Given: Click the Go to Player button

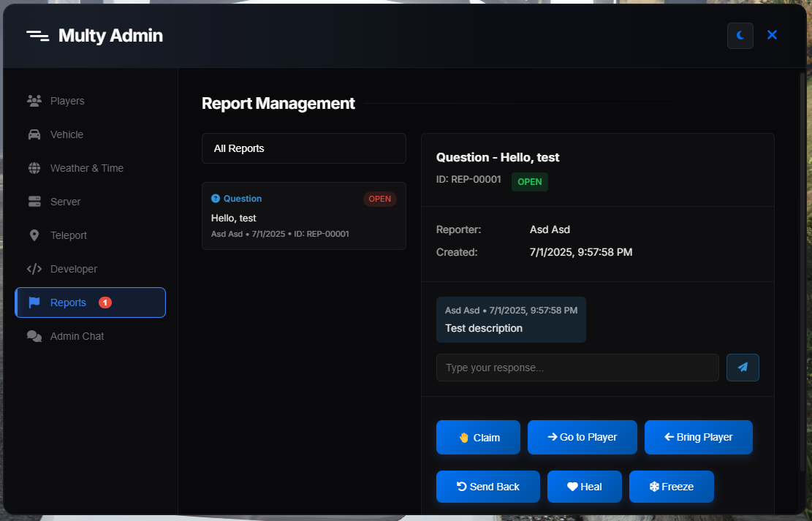Looking at the screenshot, I should click(582, 437).
